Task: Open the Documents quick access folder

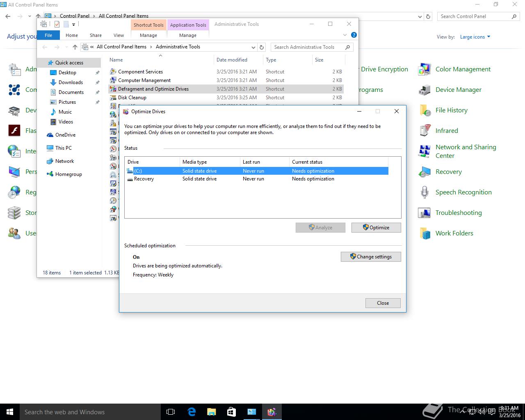Action: (x=71, y=92)
